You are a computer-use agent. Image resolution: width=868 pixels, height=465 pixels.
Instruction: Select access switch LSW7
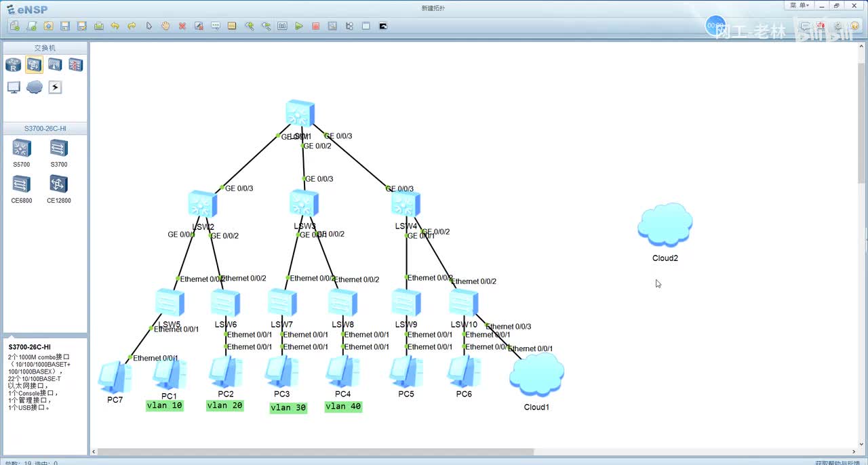pos(282,302)
